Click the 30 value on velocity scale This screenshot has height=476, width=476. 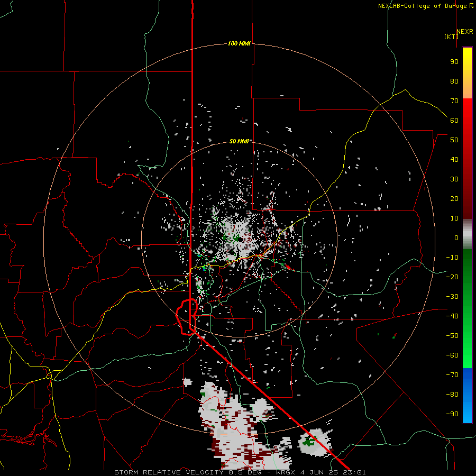pyautogui.click(x=454, y=179)
